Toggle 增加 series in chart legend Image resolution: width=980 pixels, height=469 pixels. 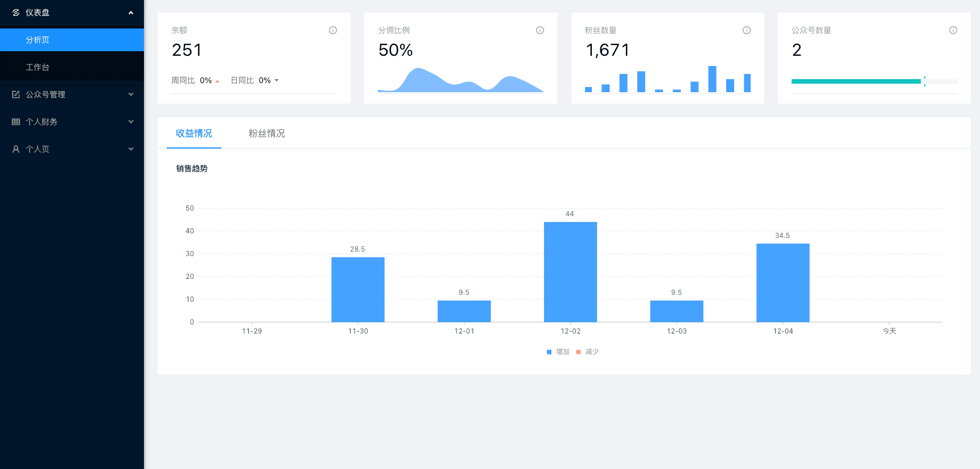pyautogui.click(x=558, y=352)
